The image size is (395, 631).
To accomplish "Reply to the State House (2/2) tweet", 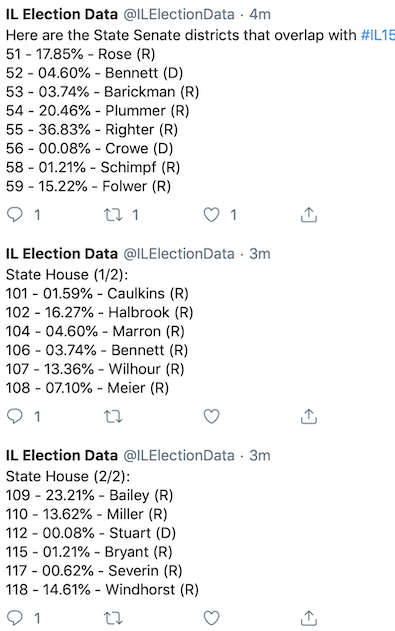I will pos(15,618).
